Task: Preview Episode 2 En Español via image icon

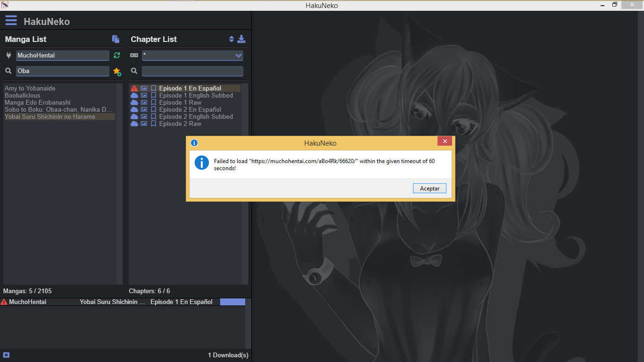Action: (x=144, y=109)
